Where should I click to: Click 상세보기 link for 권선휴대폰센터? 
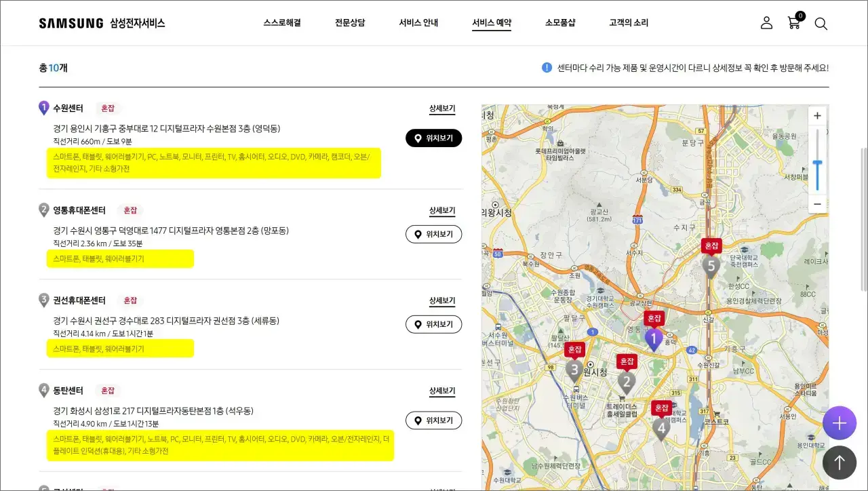442,301
